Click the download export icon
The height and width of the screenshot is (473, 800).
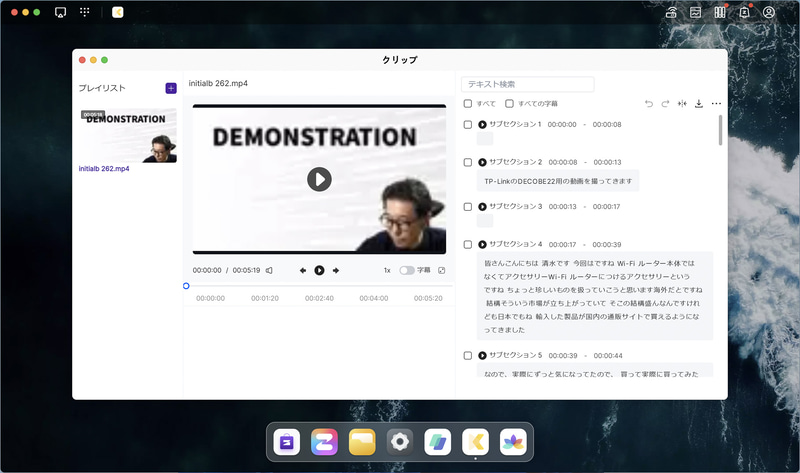coord(699,104)
